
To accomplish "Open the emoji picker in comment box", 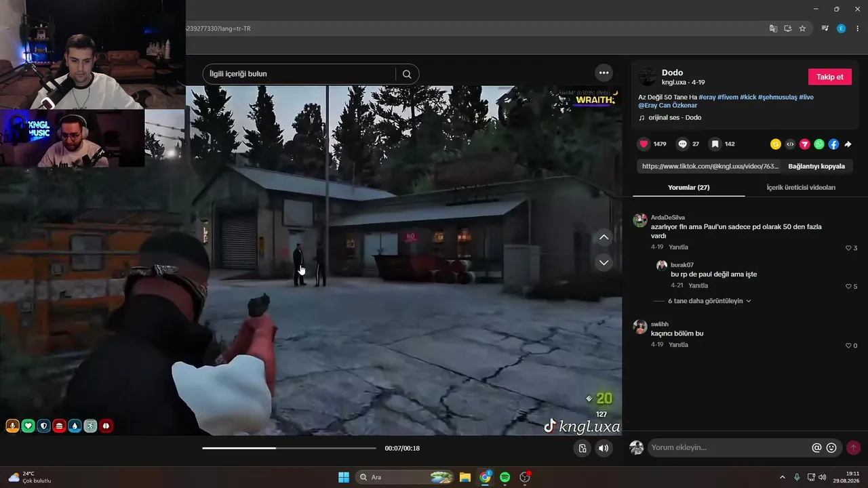I will pyautogui.click(x=831, y=448).
